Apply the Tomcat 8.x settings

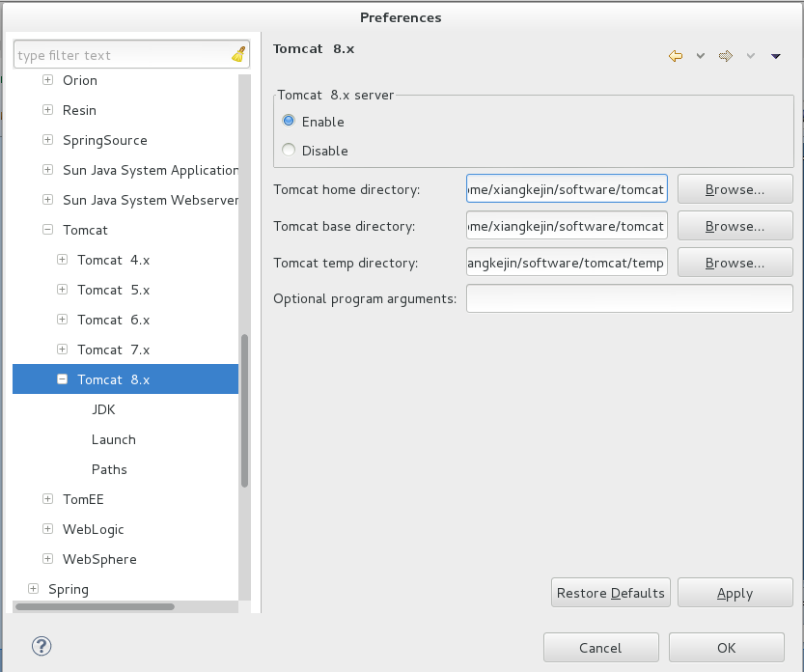735,593
